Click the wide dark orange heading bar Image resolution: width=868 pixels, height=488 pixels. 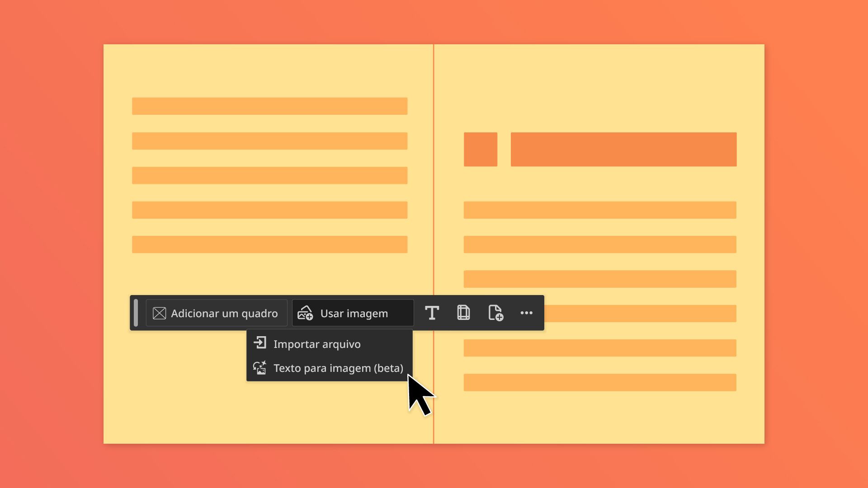click(x=623, y=149)
